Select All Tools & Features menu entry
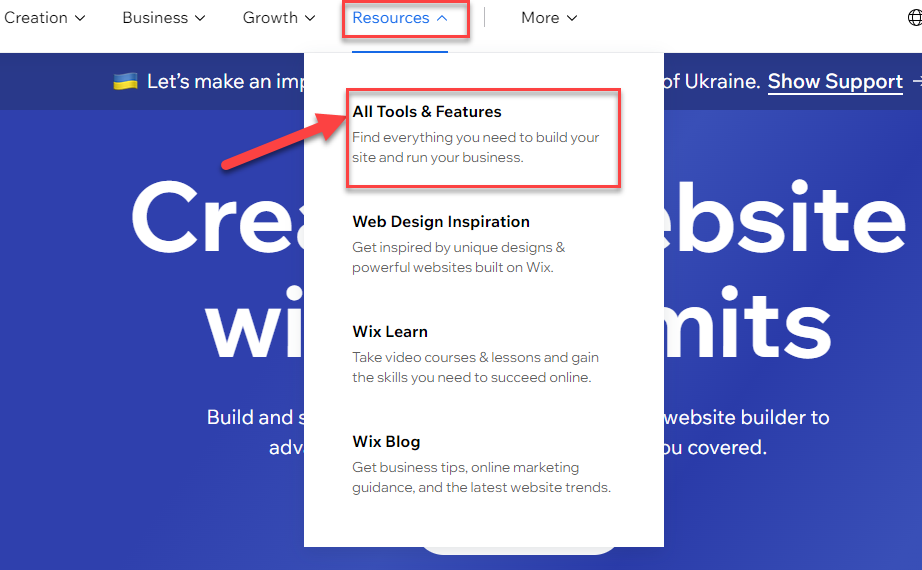The width and height of the screenshot is (922, 570). (x=427, y=112)
